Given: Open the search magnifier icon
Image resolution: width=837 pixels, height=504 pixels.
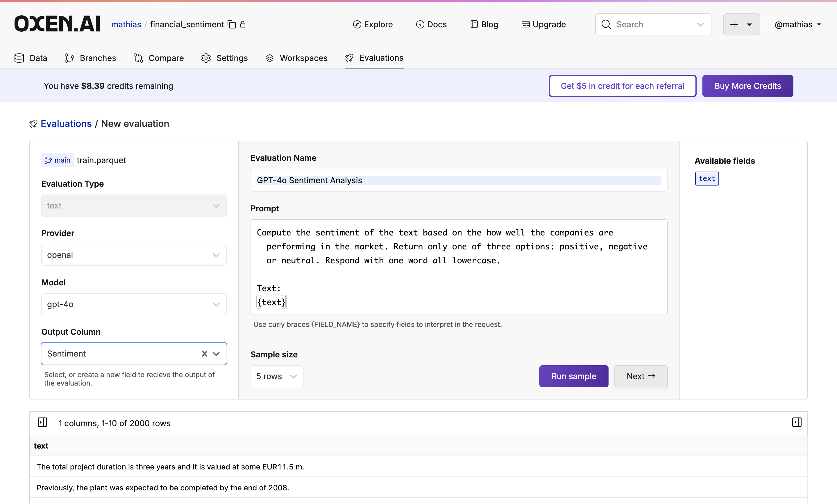Looking at the screenshot, I should coord(606,24).
